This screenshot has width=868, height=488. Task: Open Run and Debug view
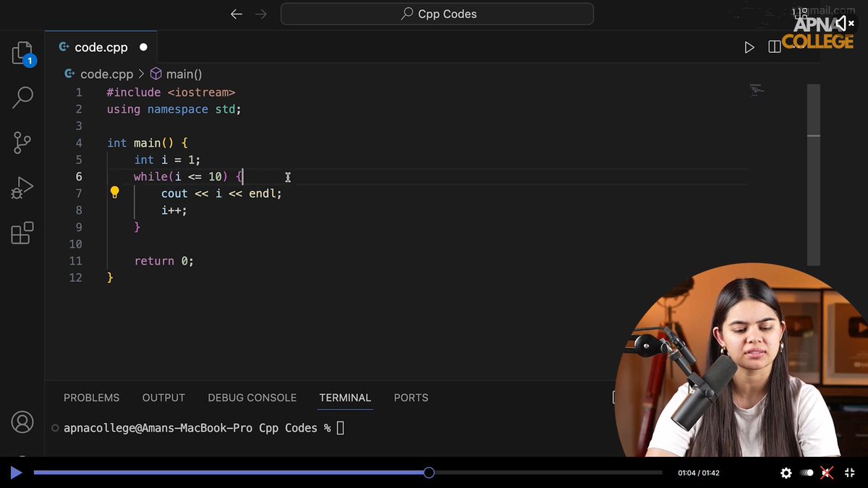22,188
